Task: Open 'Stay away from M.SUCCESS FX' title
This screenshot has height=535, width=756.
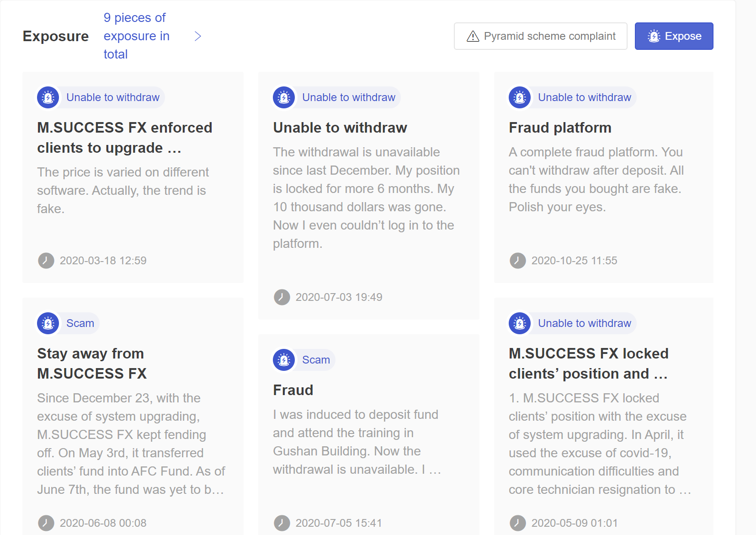Action: tap(92, 364)
